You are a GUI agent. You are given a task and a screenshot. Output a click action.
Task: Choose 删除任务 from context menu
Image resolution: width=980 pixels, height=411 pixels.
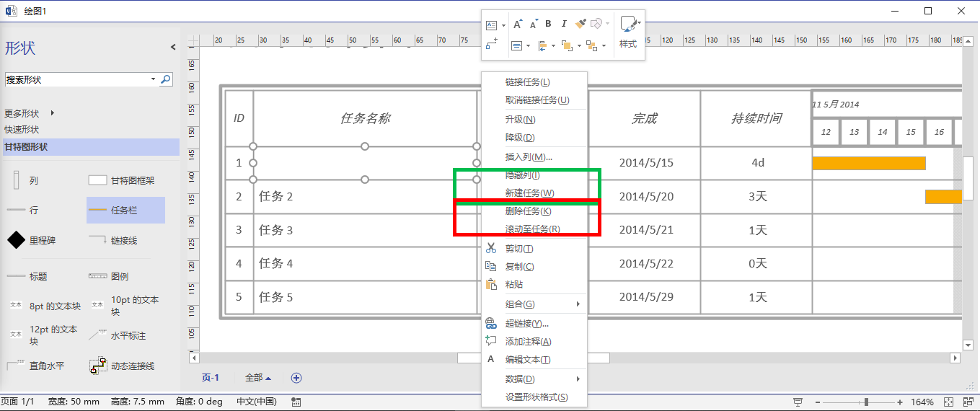click(534, 211)
